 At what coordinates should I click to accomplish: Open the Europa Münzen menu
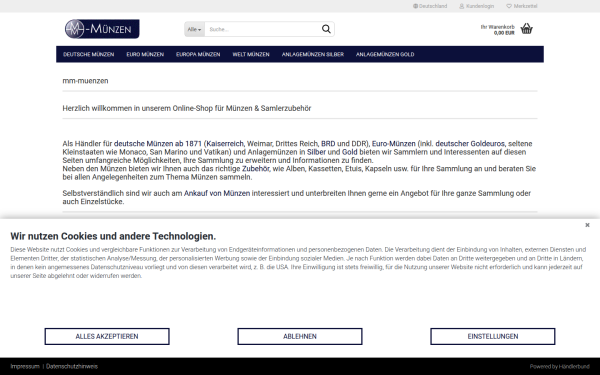pyautogui.click(x=198, y=54)
